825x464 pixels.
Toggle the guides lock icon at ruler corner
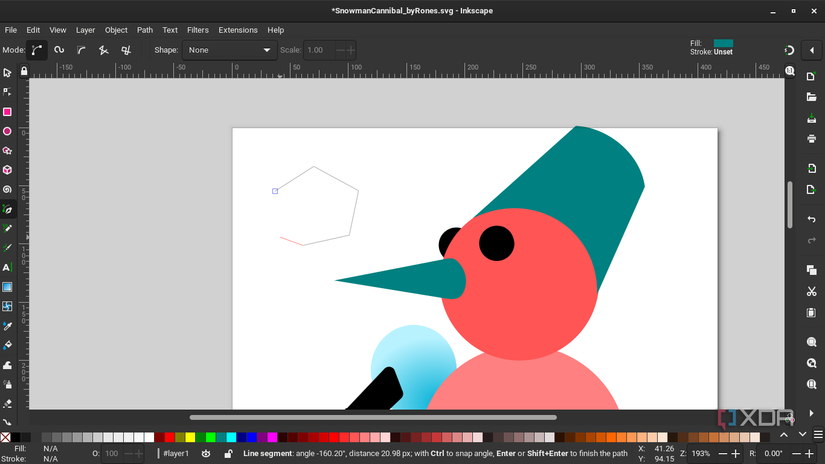click(x=24, y=71)
